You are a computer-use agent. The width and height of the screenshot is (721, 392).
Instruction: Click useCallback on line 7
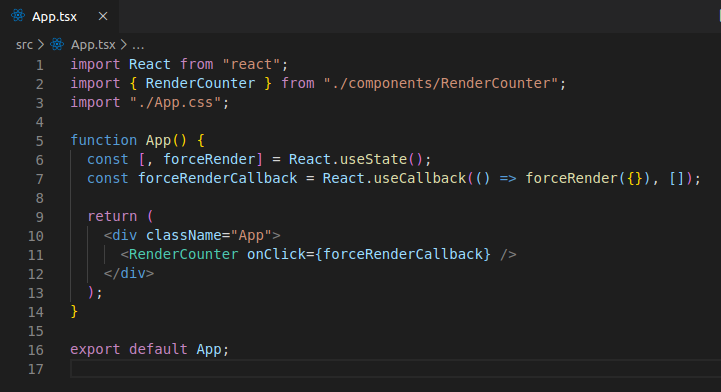[x=420, y=178]
